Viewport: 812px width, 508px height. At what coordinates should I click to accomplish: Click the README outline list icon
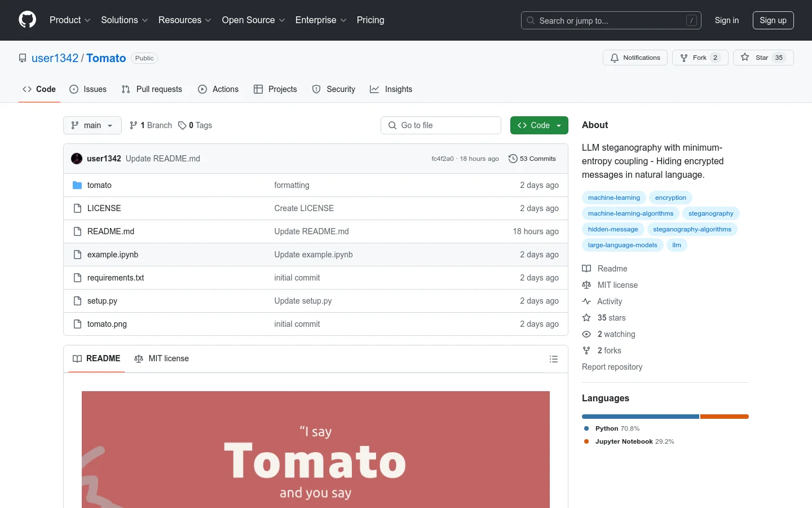click(554, 359)
